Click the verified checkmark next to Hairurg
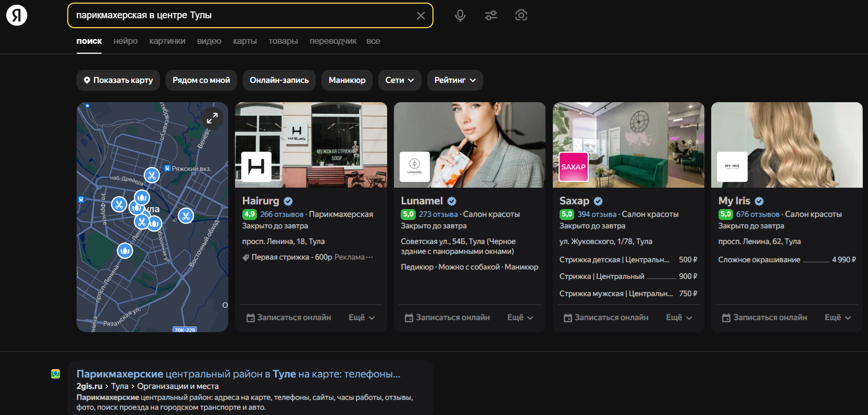Viewport: 868px width, 415px height. 288,201
